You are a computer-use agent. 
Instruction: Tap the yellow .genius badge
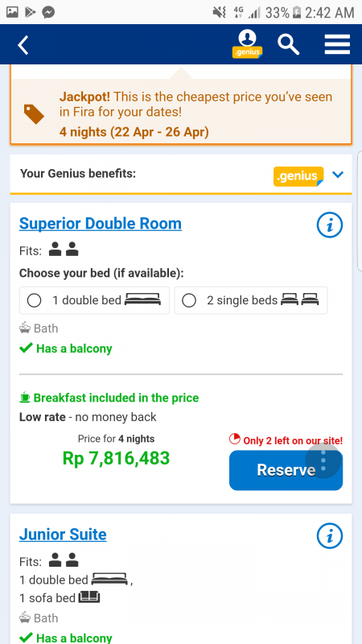coord(298,176)
